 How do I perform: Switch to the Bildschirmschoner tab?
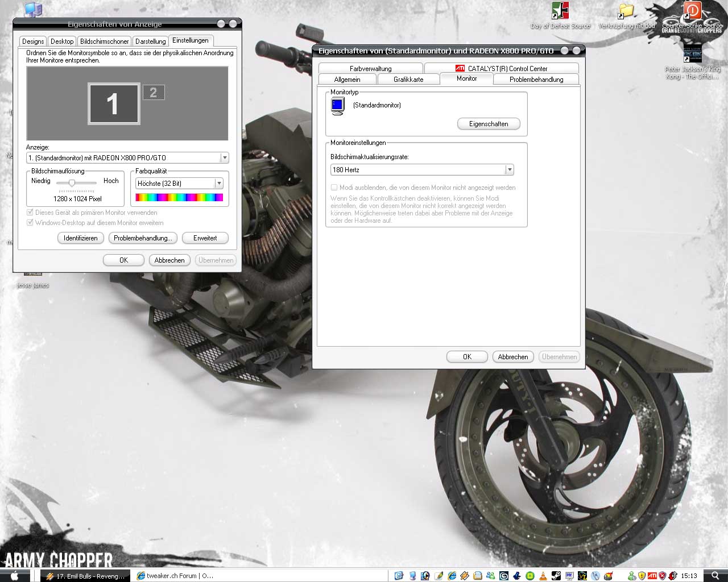(104, 41)
